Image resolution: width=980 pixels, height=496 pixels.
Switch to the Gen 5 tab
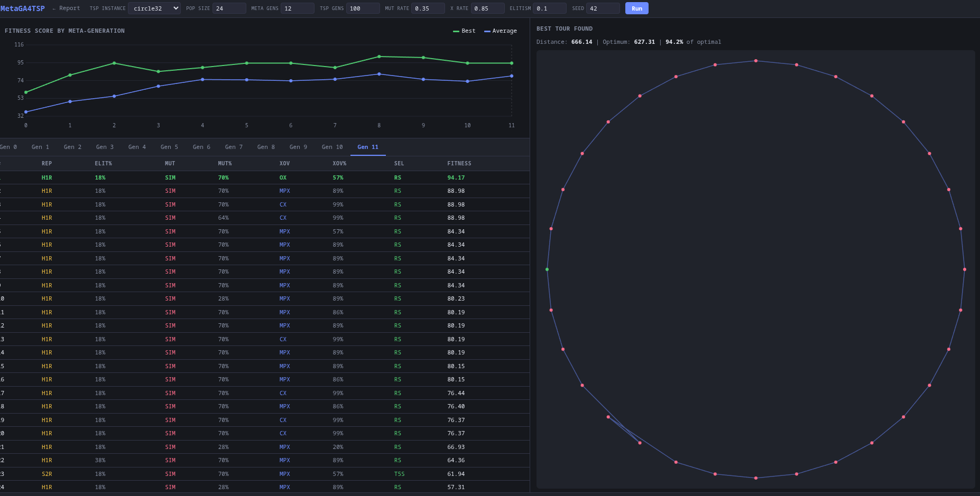click(x=169, y=147)
